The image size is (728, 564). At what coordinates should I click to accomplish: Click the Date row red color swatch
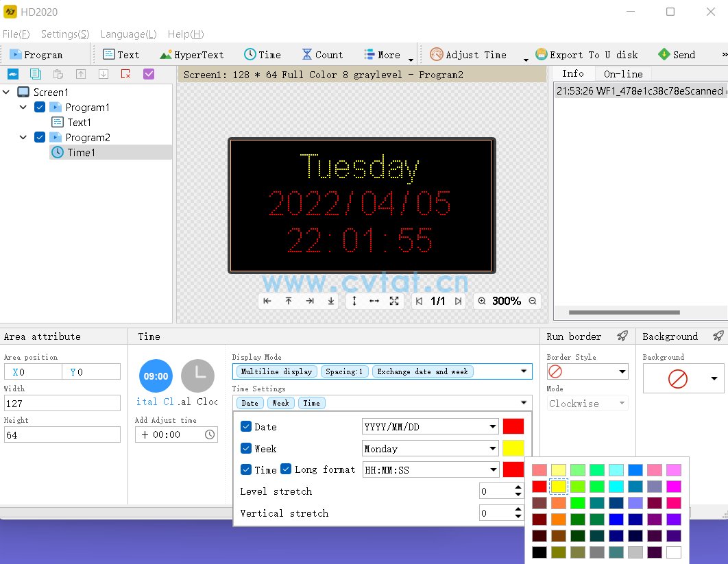(x=513, y=426)
